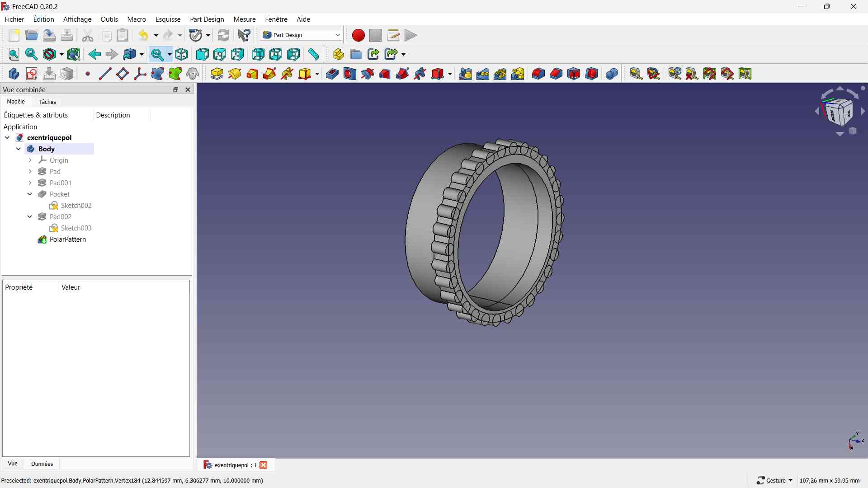Click the measure distance ruler icon
This screenshot has width=868, height=488.
pyautogui.click(x=313, y=54)
